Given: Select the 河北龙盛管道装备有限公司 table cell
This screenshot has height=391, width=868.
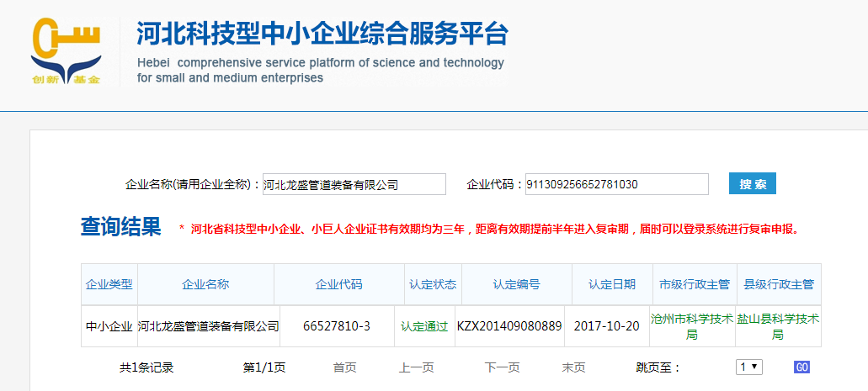Looking at the screenshot, I should [208, 326].
